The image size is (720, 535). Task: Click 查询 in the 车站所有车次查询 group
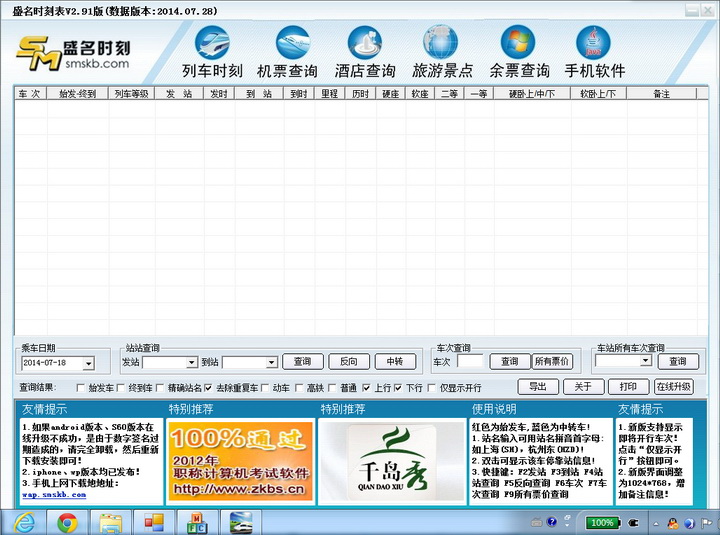click(x=678, y=362)
